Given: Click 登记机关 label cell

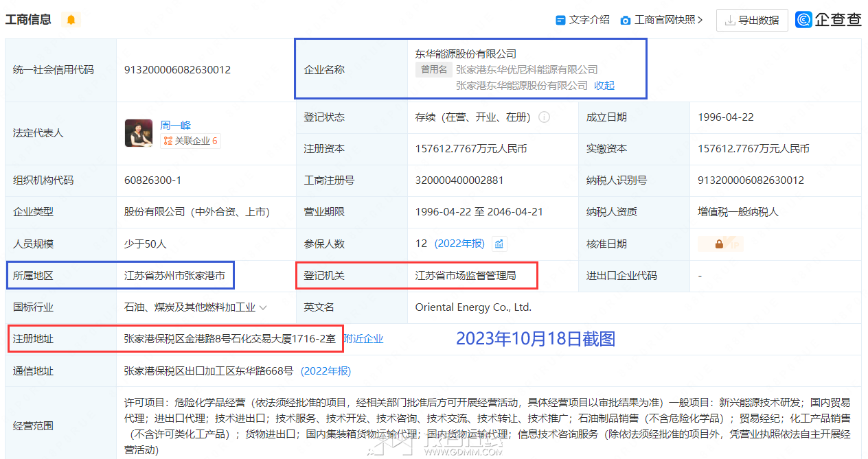Looking at the screenshot, I should tap(352, 276).
